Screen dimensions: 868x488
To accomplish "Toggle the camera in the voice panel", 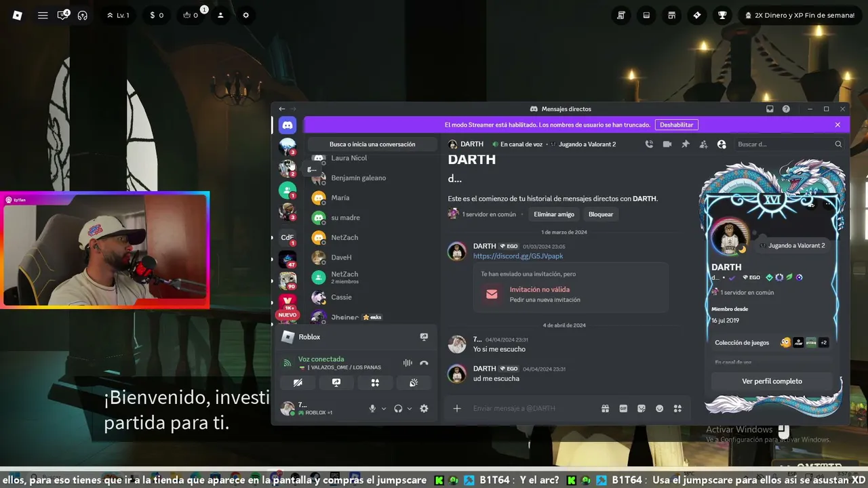I will click(298, 383).
